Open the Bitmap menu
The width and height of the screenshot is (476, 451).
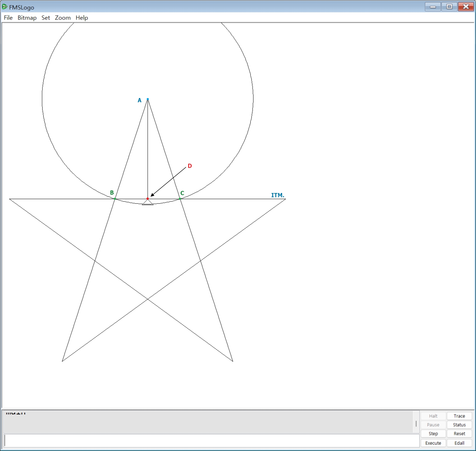[x=27, y=18]
